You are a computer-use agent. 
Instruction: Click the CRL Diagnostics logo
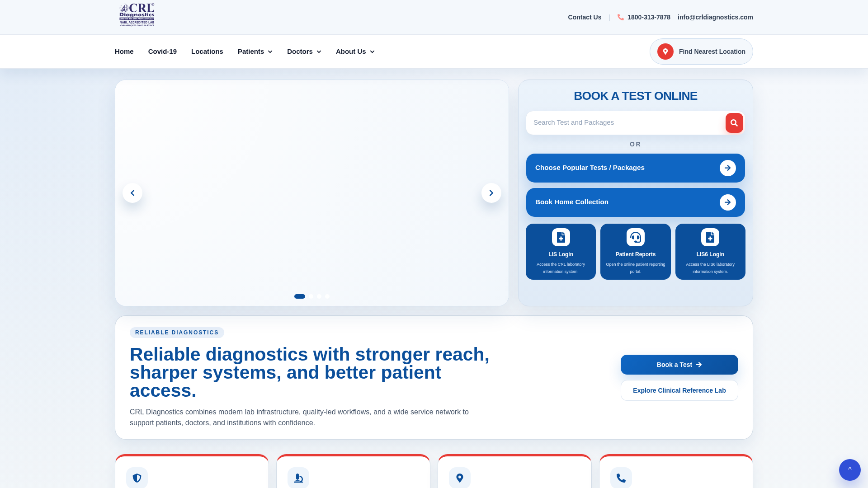click(136, 14)
